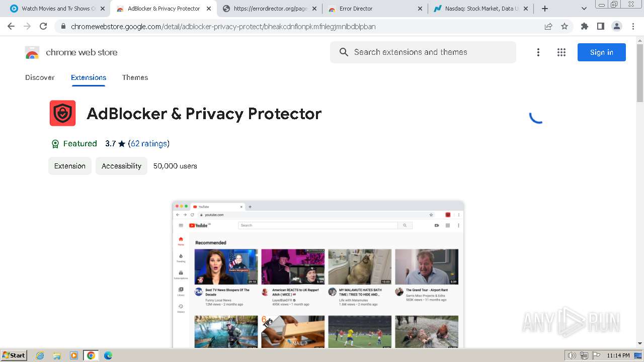
Task: Open Chrome's three-dot menu
Action: pos(633,26)
